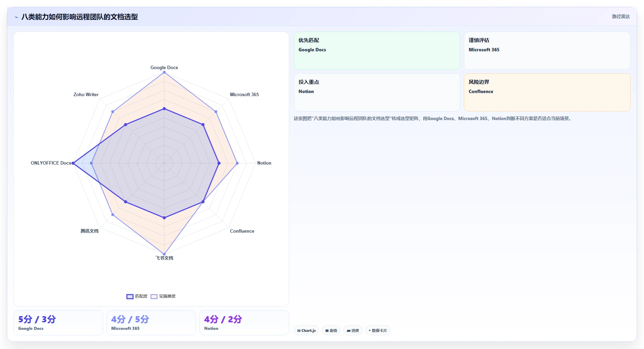This screenshot has width=644, height=349.
Task: Click the 匹配度 legend color box
Action: (130, 297)
